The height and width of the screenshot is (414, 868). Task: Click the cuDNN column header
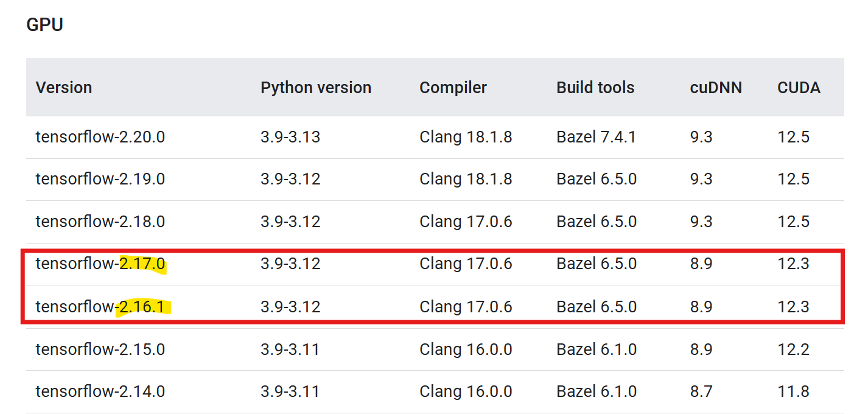(715, 88)
